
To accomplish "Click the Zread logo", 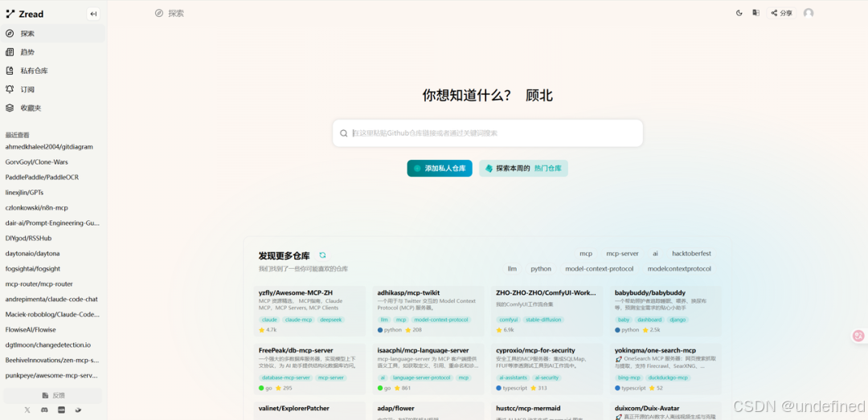I will click(25, 14).
